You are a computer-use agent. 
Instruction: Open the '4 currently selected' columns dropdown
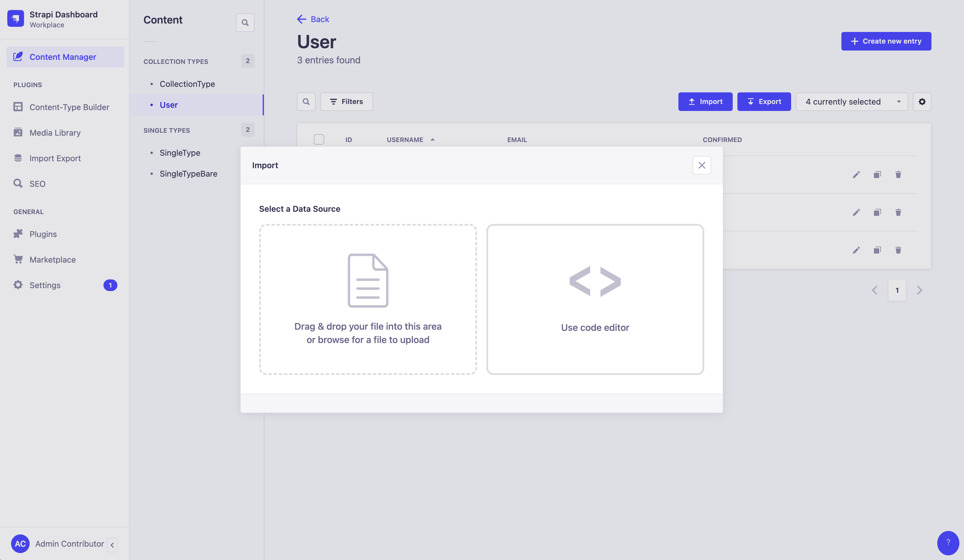[852, 101]
